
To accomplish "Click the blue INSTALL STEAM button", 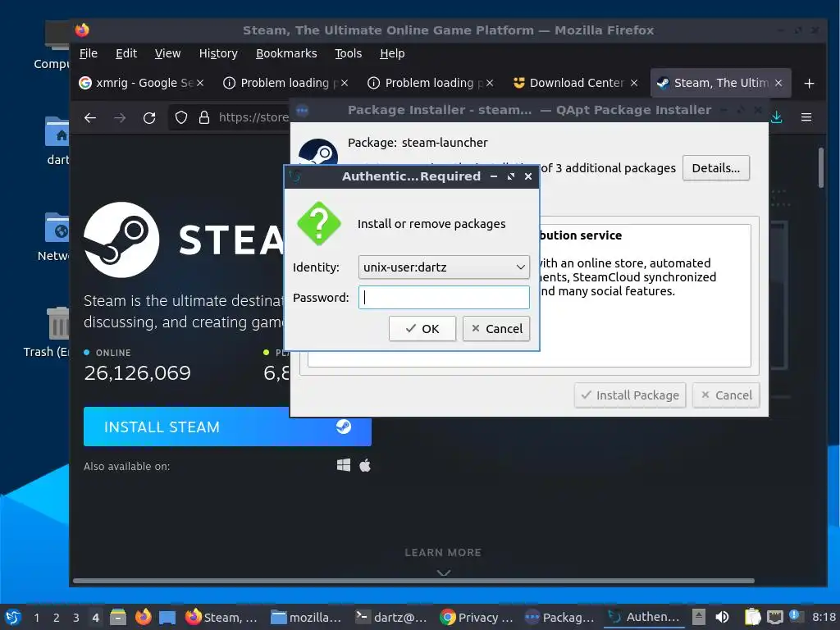I will click(227, 427).
